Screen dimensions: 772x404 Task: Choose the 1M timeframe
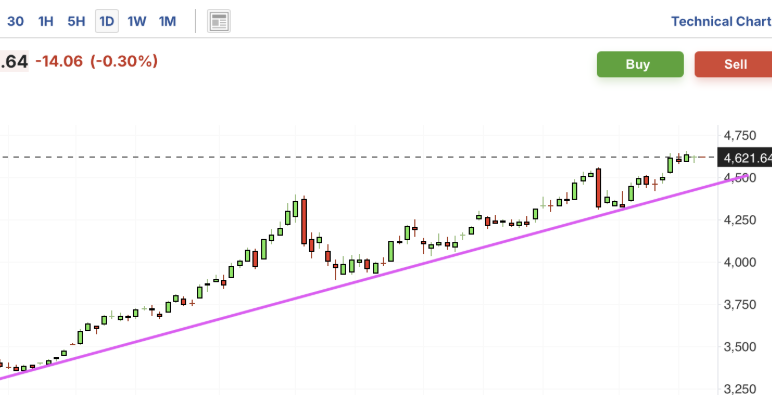[167, 21]
